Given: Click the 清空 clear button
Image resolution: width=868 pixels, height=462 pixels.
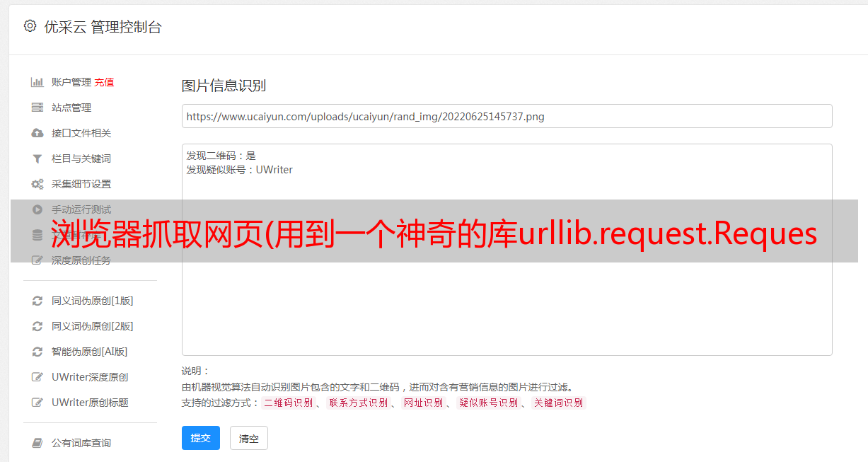Looking at the screenshot, I should (x=249, y=438).
